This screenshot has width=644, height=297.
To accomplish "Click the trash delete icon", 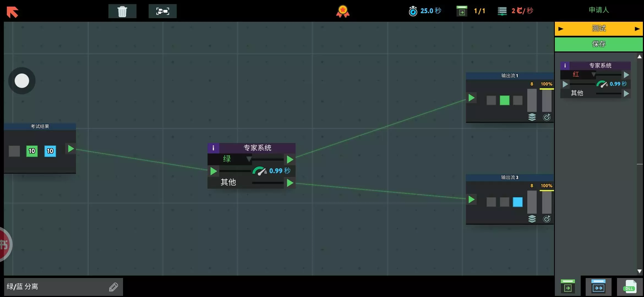I will (122, 12).
